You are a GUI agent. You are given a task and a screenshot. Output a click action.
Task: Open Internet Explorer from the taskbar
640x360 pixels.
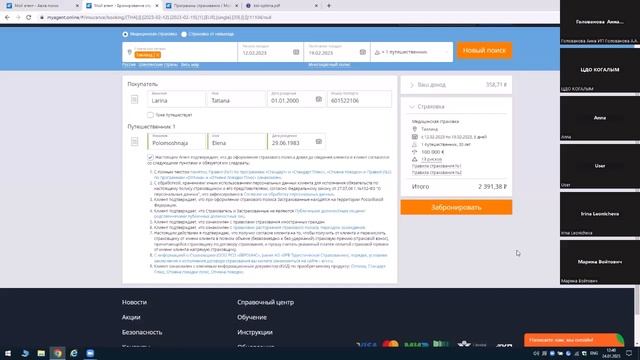[74, 353]
